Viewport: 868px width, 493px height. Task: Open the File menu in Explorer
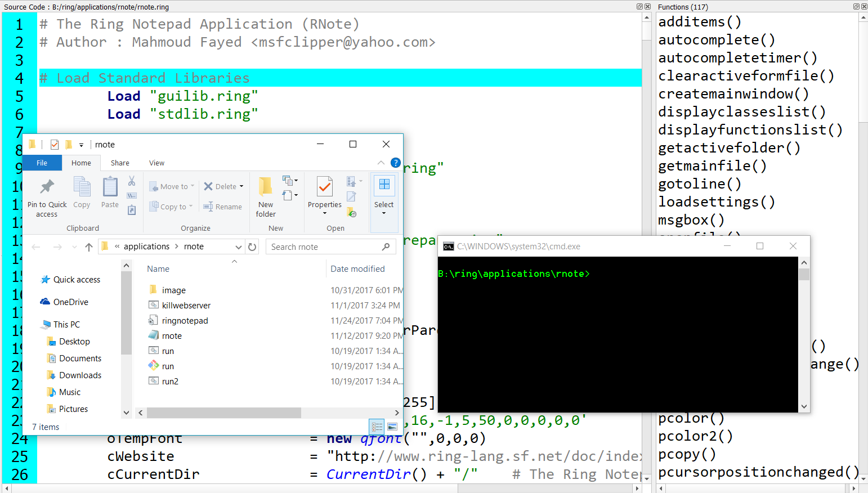click(x=42, y=163)
